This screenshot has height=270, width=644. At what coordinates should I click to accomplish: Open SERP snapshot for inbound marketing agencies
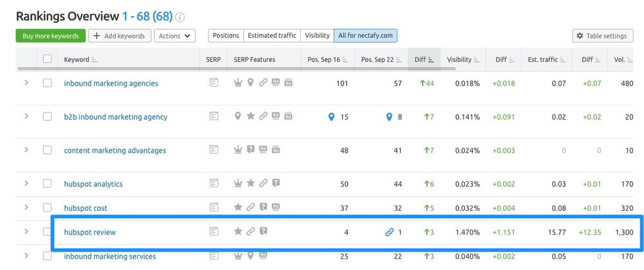(214, 83)
